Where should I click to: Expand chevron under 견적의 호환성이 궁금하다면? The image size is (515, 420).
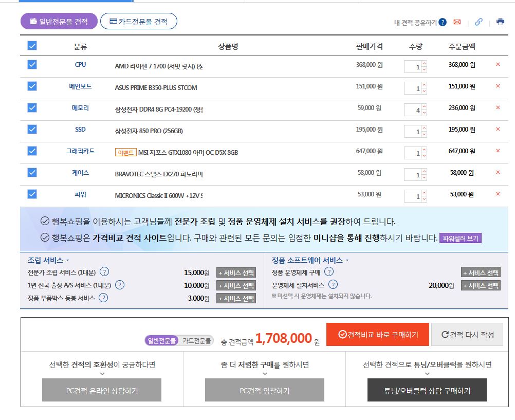(102, 374)
